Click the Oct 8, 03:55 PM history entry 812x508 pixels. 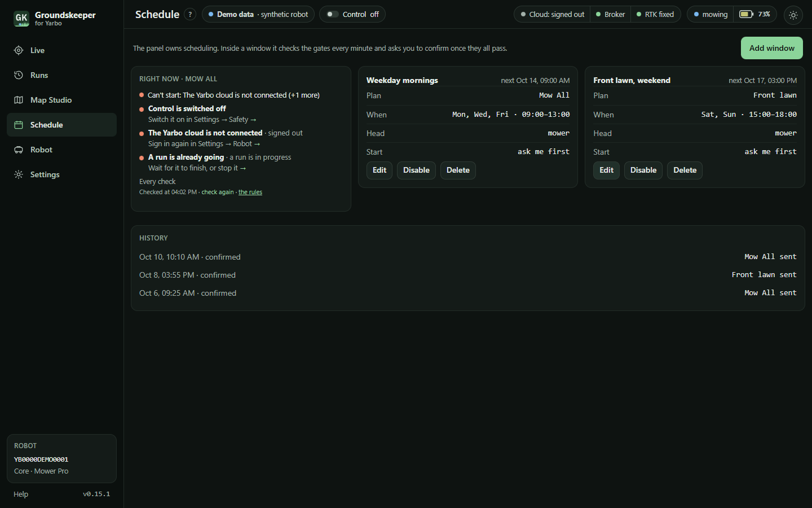468,275
